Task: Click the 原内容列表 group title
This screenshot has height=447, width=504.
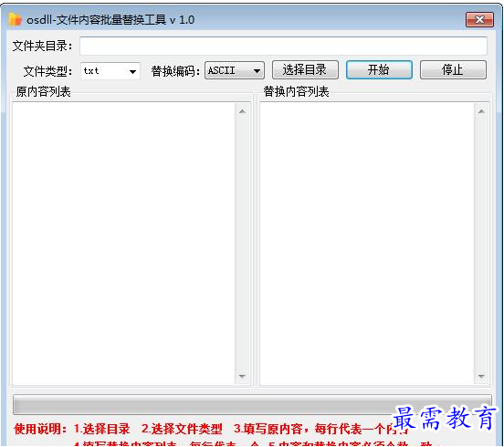Action: tap(44, 92)
